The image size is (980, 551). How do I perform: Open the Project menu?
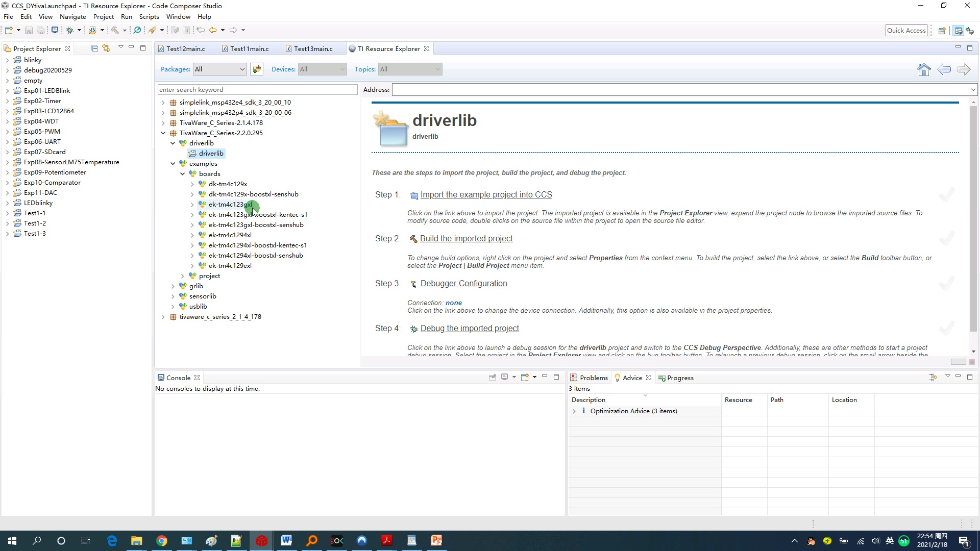[104, 17]
